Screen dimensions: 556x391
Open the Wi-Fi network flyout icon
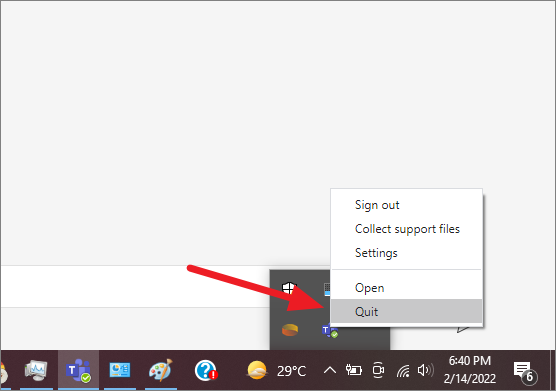click(x=403, y=371)
